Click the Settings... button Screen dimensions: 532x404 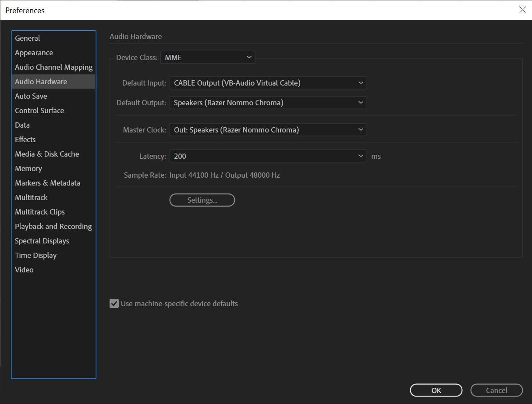pos(202,200)
